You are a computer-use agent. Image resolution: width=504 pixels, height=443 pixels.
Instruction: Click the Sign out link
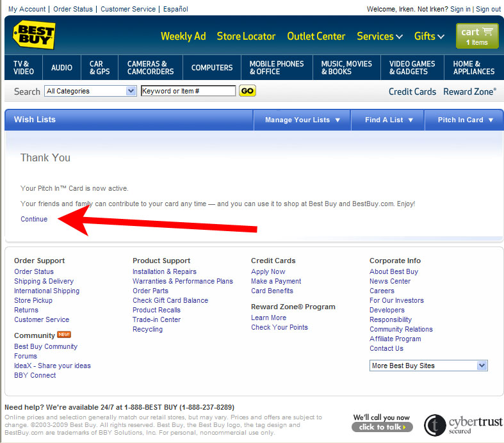click(x=488, y=9)
